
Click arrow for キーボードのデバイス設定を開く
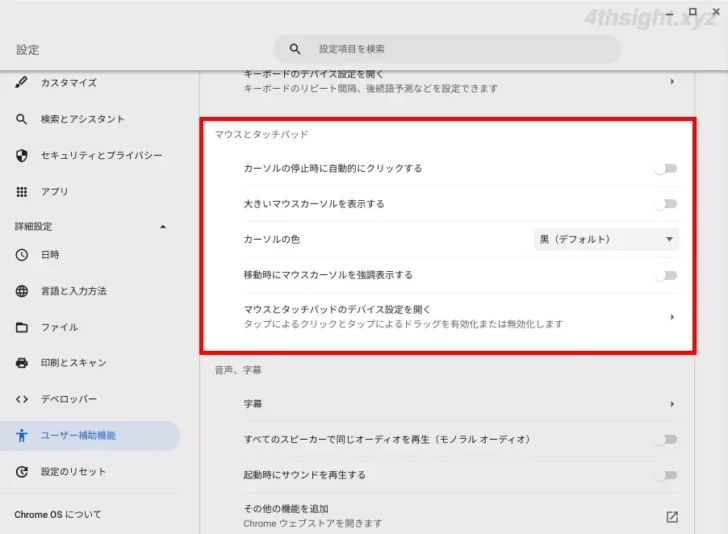[x=672, y=82]
